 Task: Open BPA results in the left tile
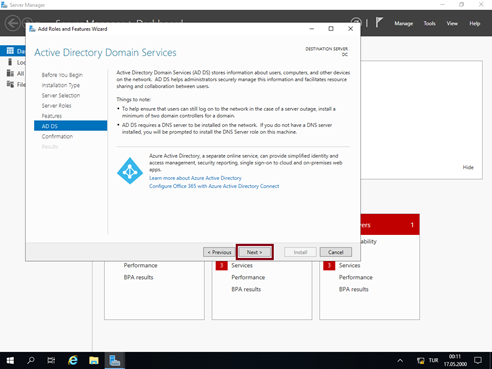tap(138, 277)
